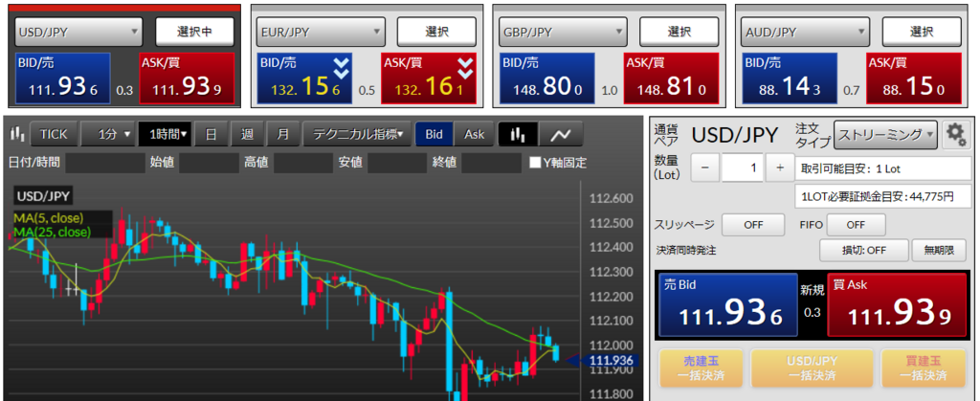Open EUR/JPY currency pair dropdown
Image resolution: width=980 pixels, height=401 pixels.
click(320, 32)
